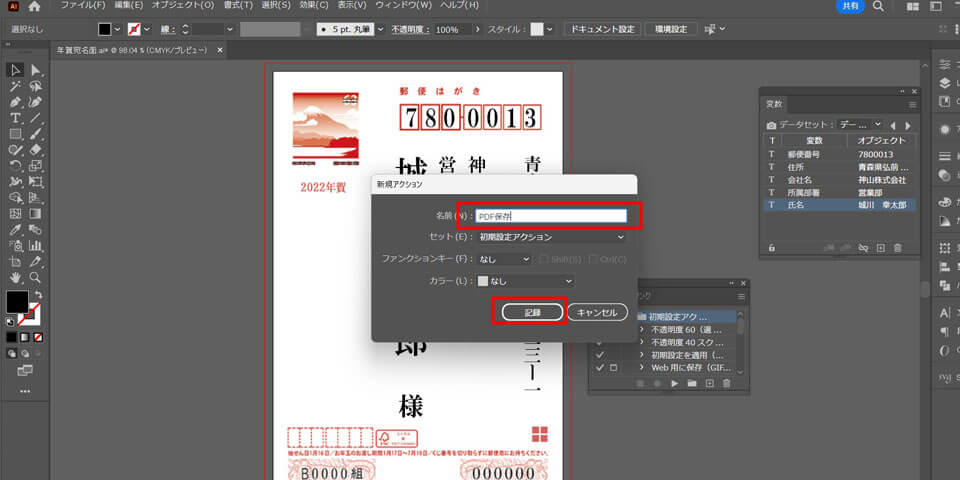Select the Selection arrow tool
The image size is (960, 480).
[15, 70]
